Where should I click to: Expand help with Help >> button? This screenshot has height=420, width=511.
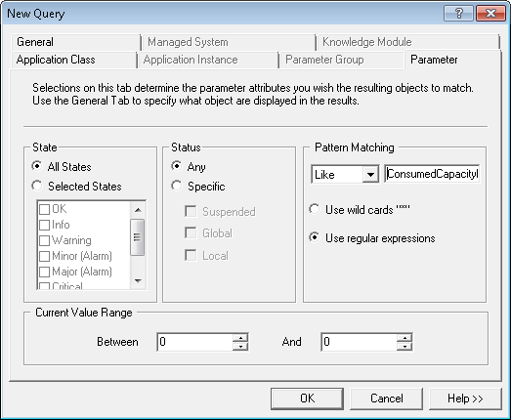[465, 399]
